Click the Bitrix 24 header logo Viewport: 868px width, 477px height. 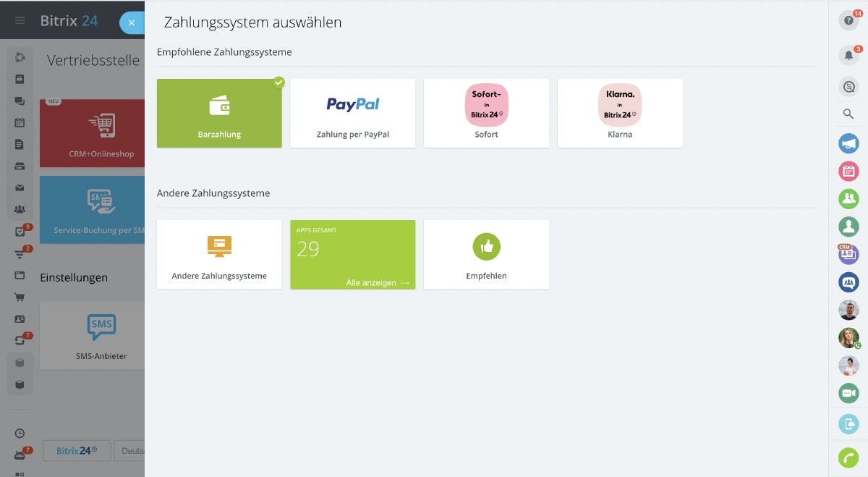pos(68,20)
